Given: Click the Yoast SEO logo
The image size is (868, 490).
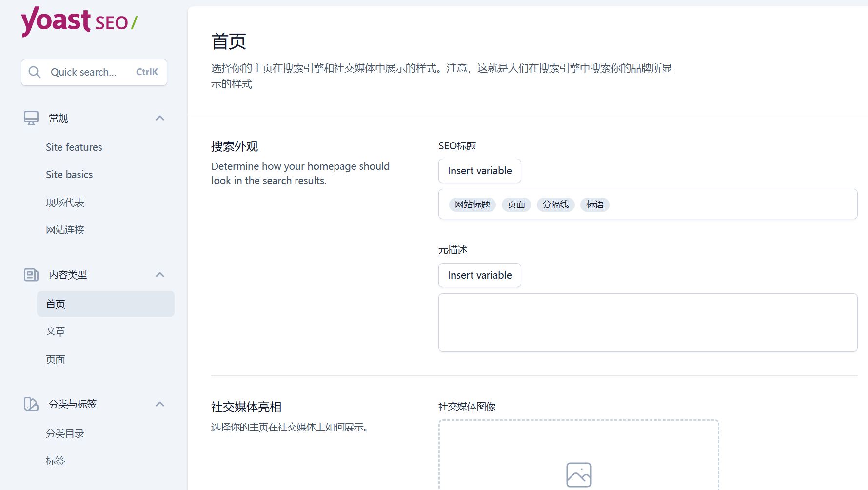Looking at the screenshot, I should [x=79, y=21].
